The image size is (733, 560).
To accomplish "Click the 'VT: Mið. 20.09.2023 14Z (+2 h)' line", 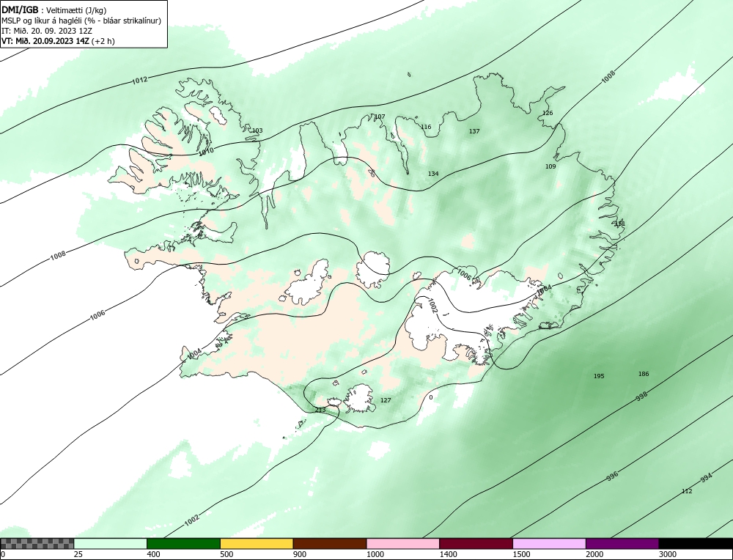I will click(58, 40).
